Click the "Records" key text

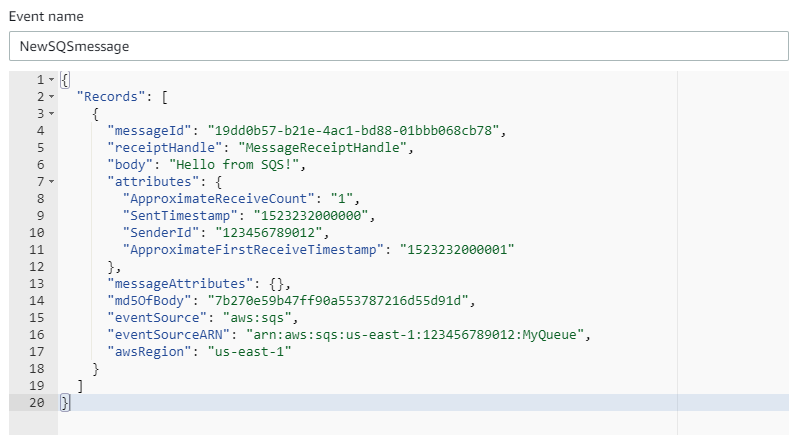point(111,97)
